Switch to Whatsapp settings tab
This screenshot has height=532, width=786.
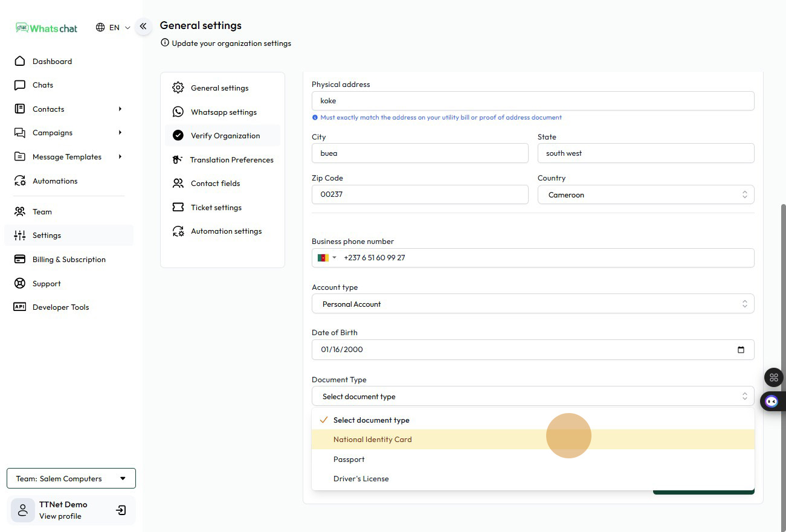point(223,112)
